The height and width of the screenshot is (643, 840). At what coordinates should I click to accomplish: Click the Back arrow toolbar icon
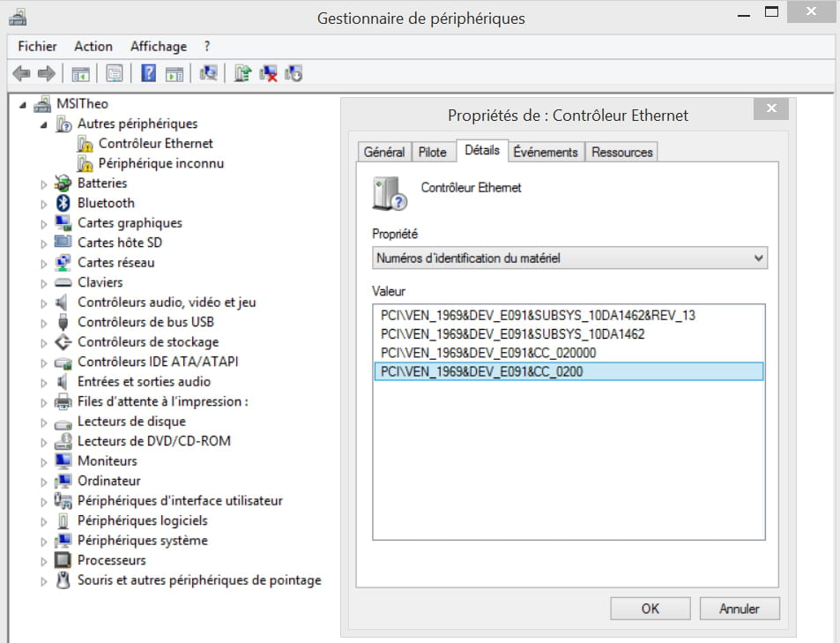coord(22,73)
